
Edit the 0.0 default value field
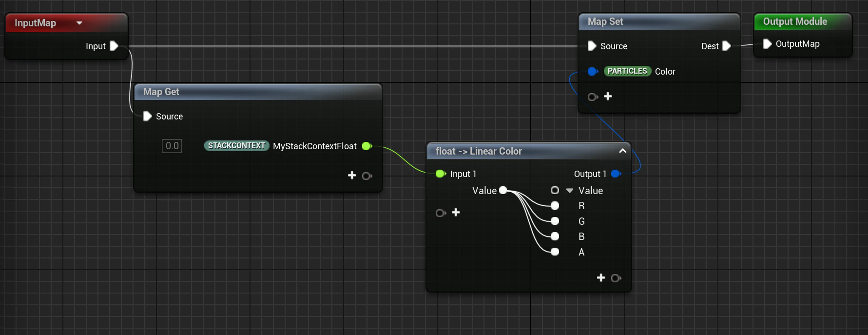coord(172,146)
